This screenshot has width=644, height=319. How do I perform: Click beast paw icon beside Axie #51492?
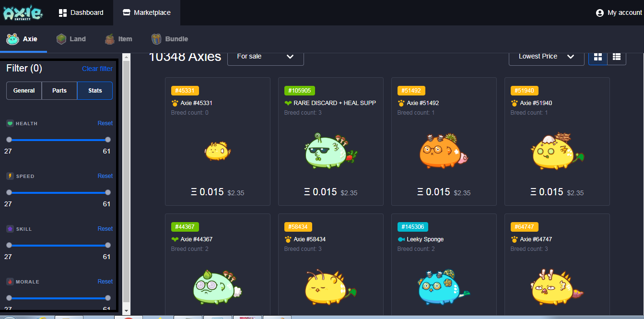pyautogui.click(x=401, y=103)
